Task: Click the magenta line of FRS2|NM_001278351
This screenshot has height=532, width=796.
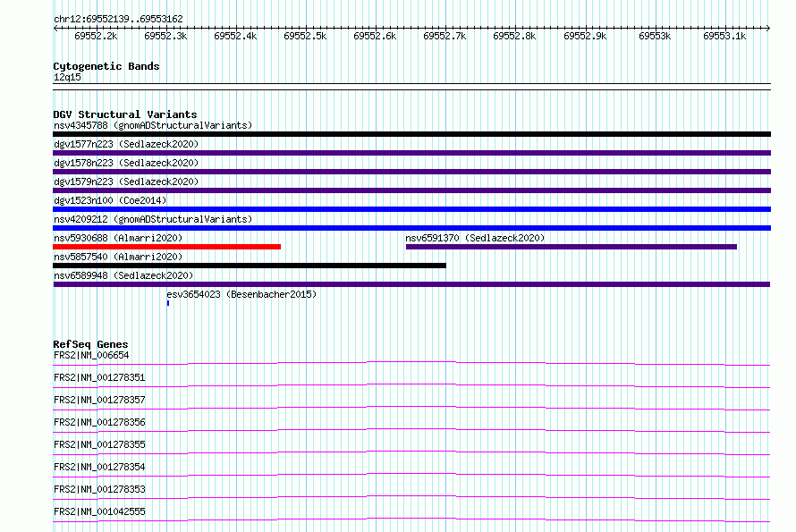Action: [x=411, y=385]
